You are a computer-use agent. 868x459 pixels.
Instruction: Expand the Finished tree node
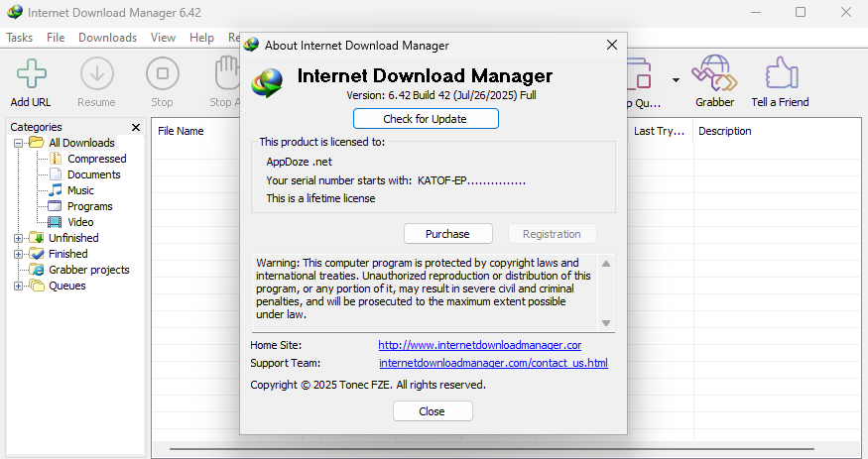tap(18, 255)
